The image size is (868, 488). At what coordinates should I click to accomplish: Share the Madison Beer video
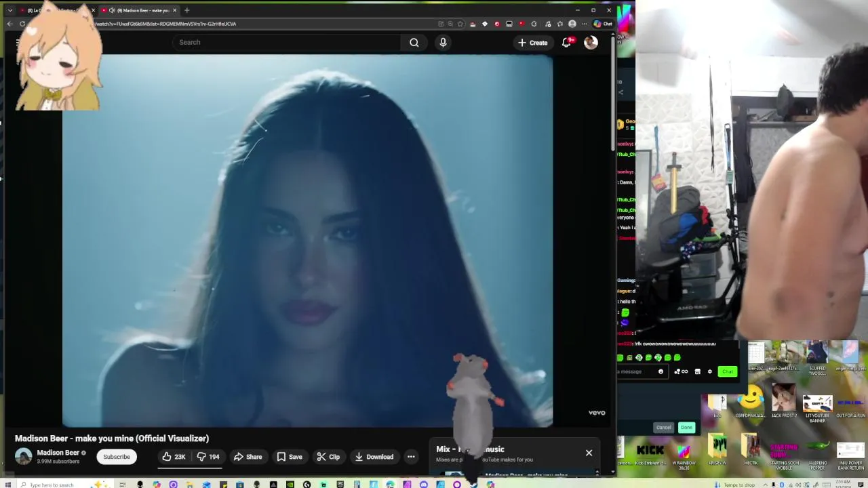(248, 457)
